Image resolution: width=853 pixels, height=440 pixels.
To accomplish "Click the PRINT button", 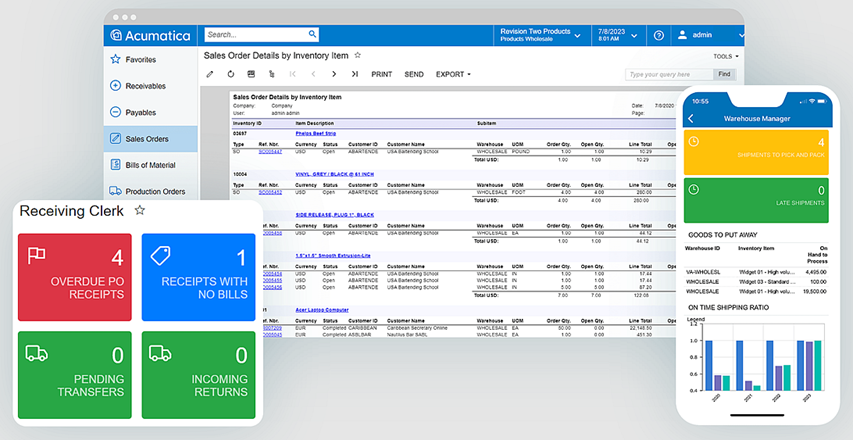I will coord(381,74).
